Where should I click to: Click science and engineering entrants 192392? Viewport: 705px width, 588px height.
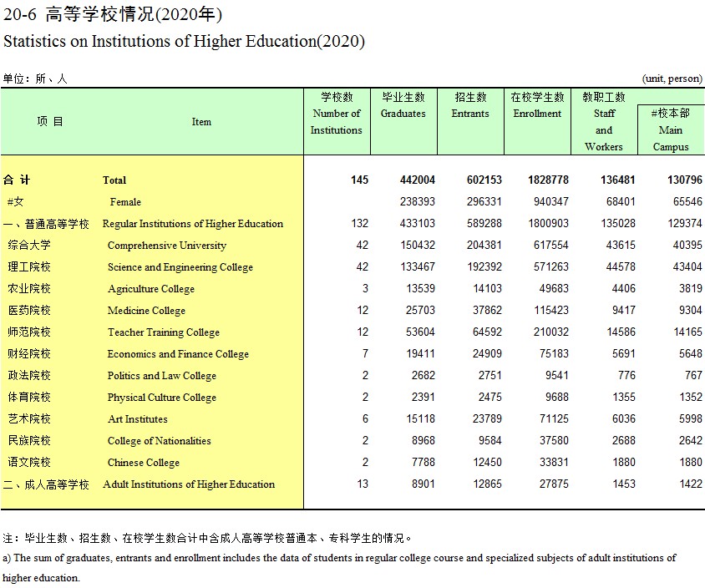[x=484, y=266]
